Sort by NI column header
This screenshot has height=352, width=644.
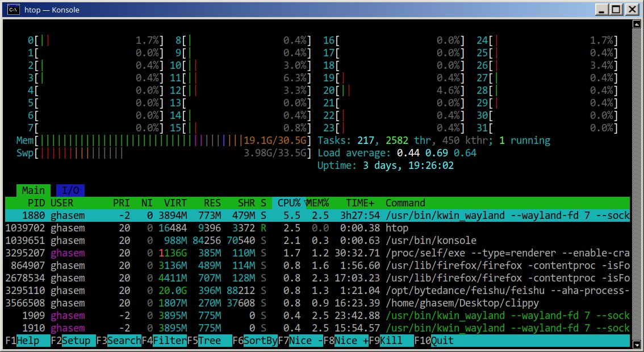(147, 203)
